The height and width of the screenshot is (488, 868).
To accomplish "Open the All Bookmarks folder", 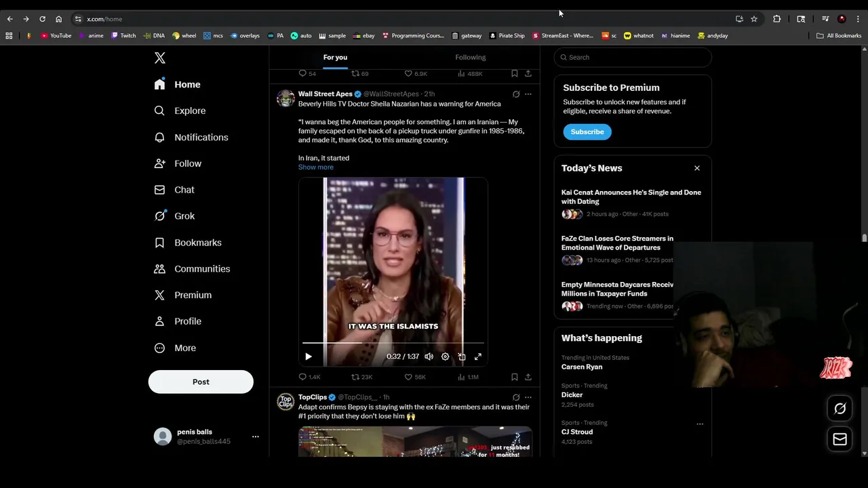I will [x=839, y=35].
